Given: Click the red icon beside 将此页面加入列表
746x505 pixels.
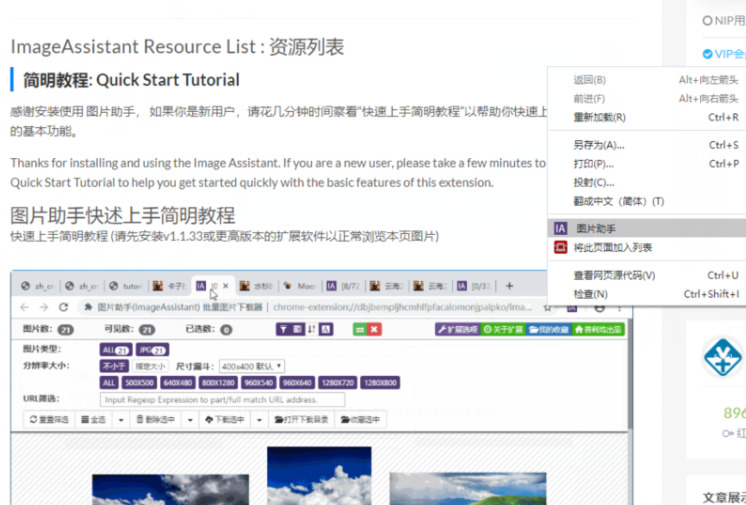Looking at the screenshot, I should (560, 248).
